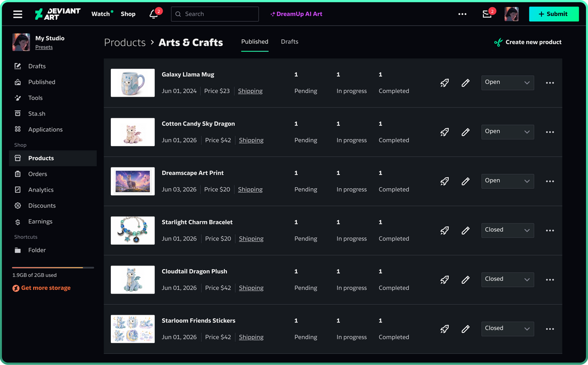Open the profile avatar in top bar
The width and height of the screenshot is (588, 365).
tap(511, 14)
